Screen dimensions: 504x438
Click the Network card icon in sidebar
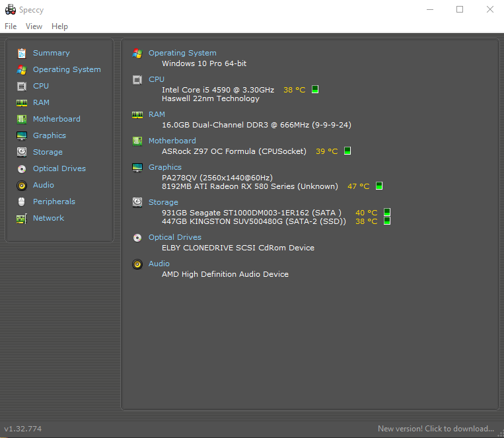click(22, 219)
